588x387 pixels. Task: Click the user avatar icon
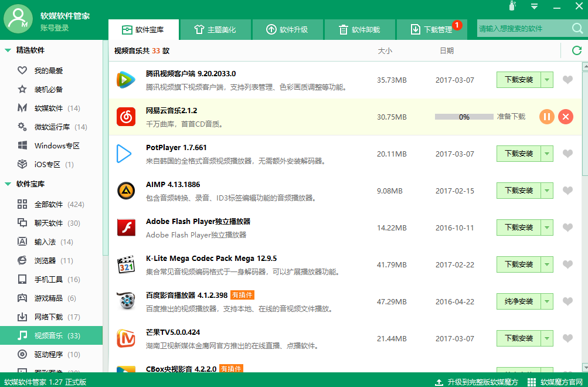pyautogui.click(x=18, y=19)
